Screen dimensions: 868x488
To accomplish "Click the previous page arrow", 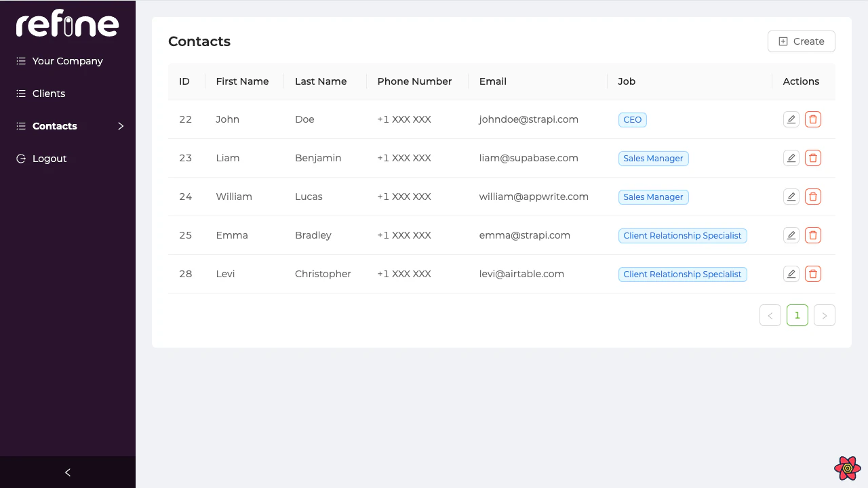I will tap(770, 314).
